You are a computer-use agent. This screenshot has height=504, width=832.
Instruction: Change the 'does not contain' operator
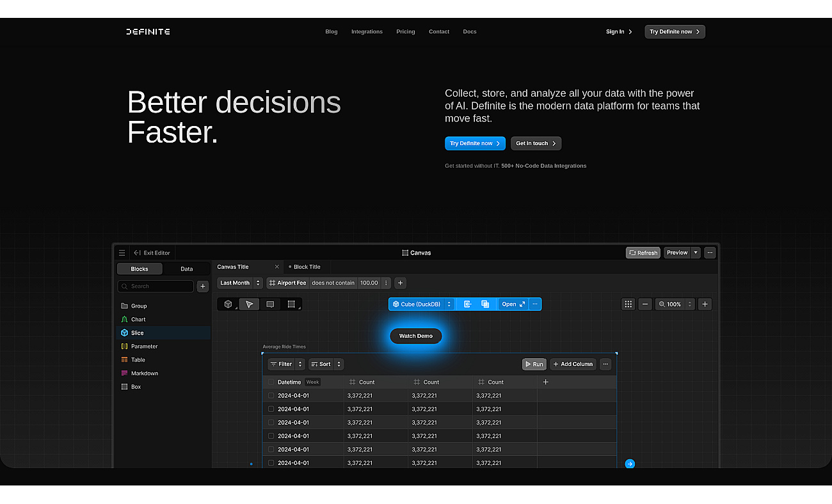pos(333,283)
